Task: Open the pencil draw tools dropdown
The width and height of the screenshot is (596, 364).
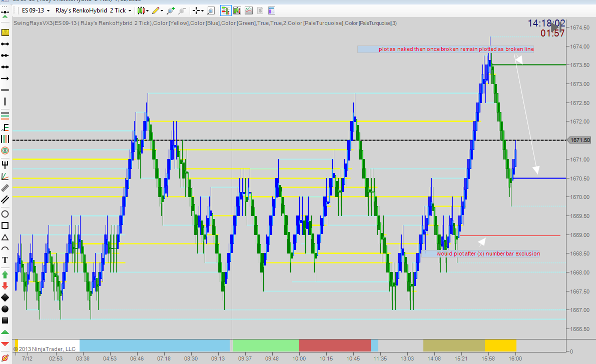Action: point(158,10)
